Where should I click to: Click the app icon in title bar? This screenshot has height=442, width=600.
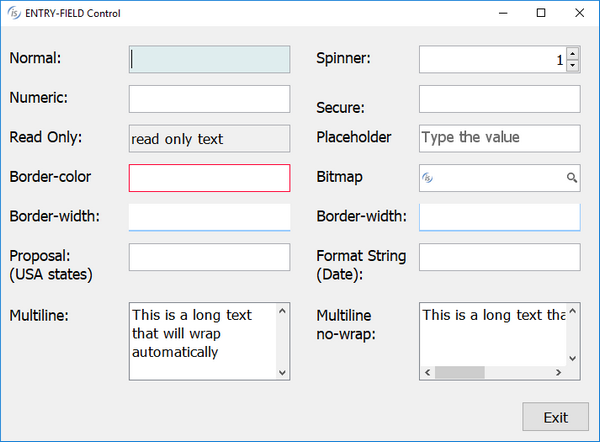(13, 13)
